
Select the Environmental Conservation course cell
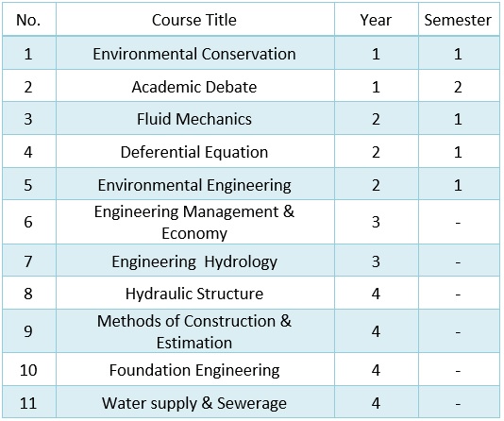194,54
